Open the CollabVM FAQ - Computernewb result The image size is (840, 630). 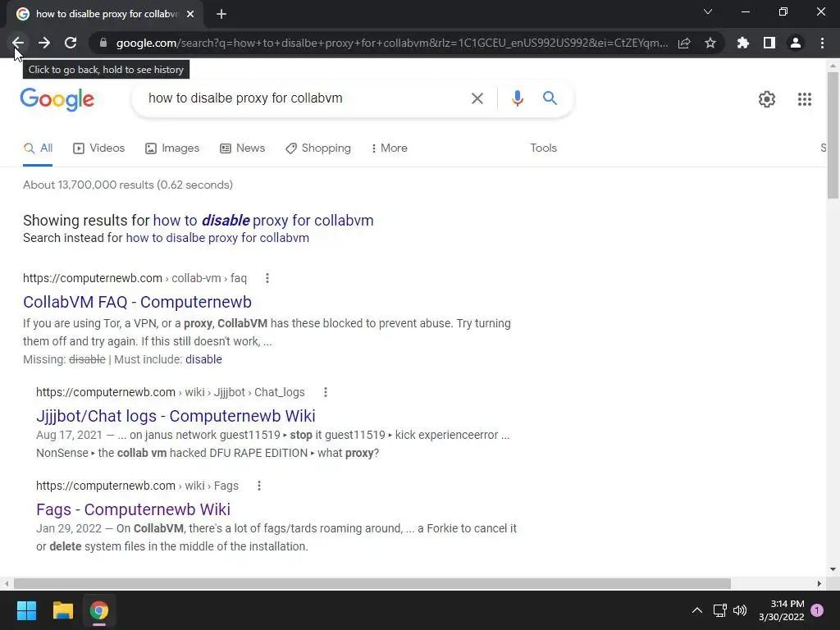(x=137, y=302)
